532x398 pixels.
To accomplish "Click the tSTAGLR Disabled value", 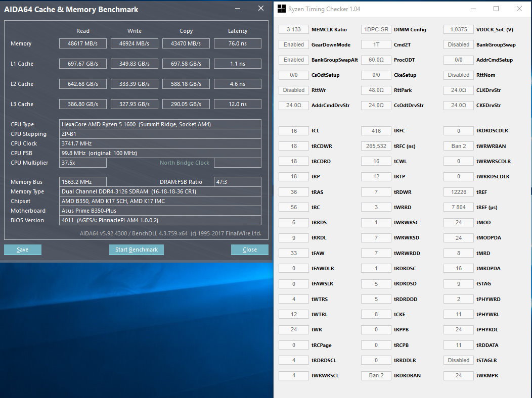I will pyautogui.click(x=458, y=360).
